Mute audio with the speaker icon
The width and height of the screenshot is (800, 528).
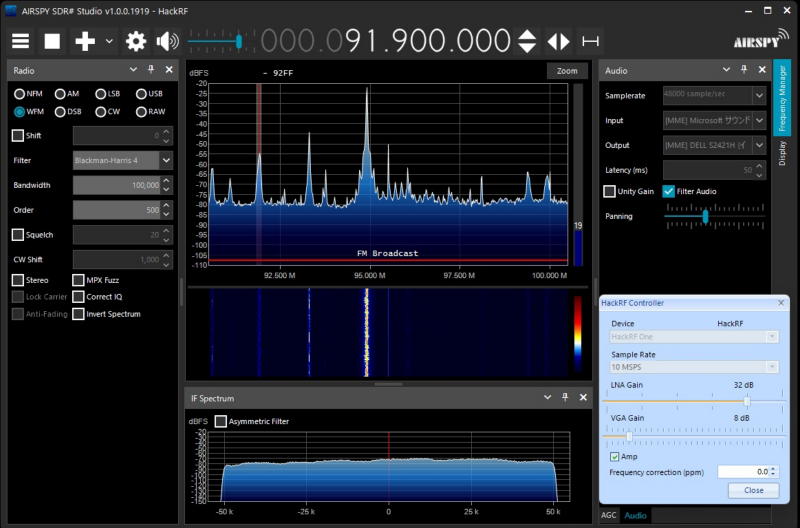(x=167, y=41)
